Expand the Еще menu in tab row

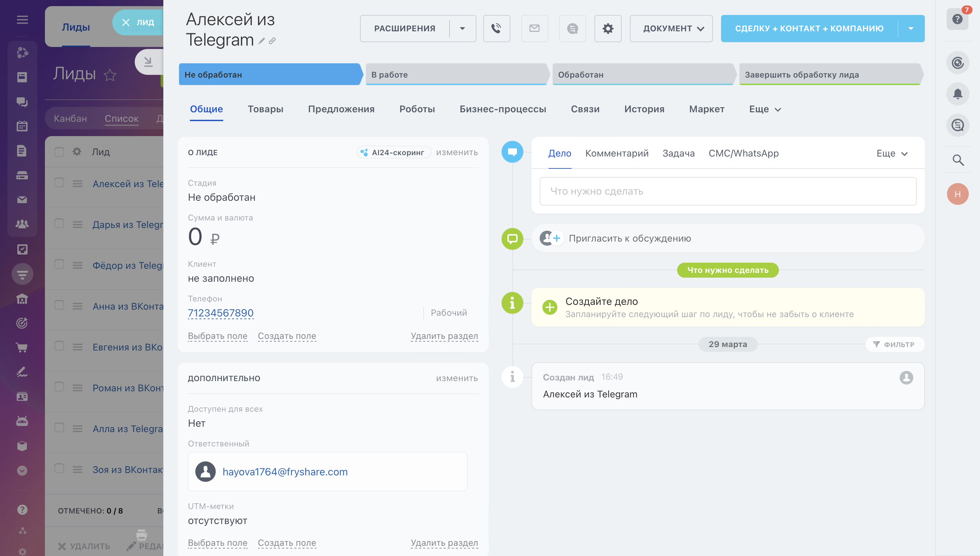(765, 109)
